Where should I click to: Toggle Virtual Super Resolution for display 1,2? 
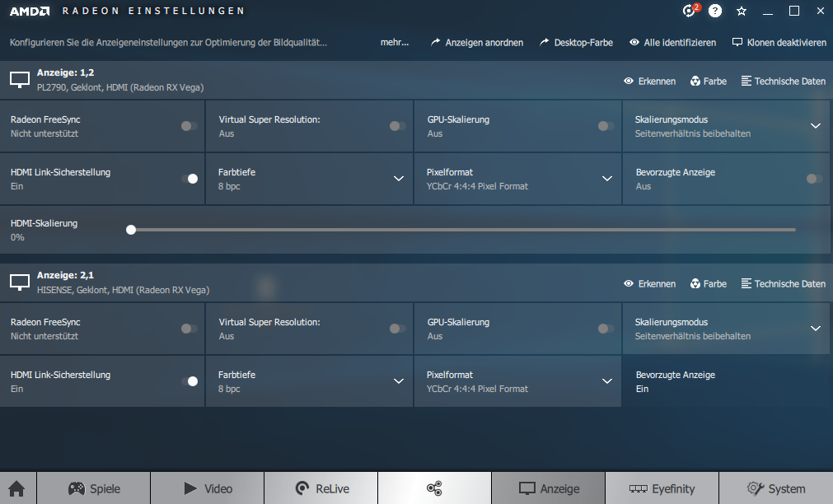(397, 126)
